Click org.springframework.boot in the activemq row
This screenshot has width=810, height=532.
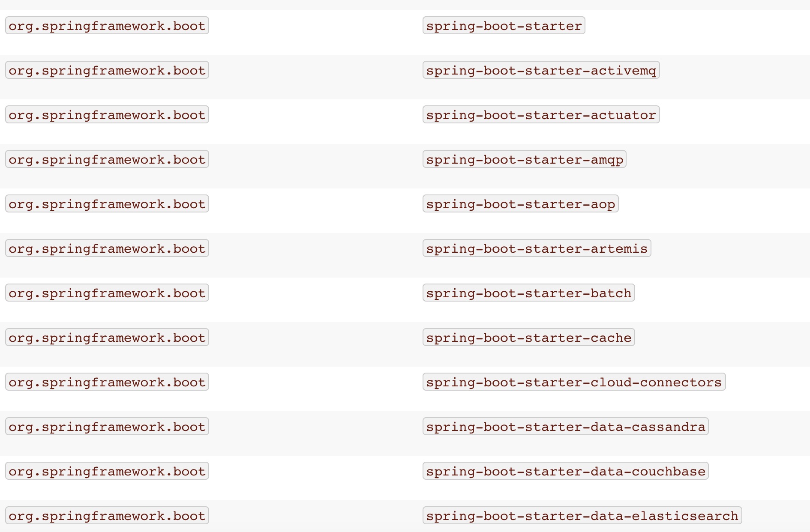click(x=107, y=70)
